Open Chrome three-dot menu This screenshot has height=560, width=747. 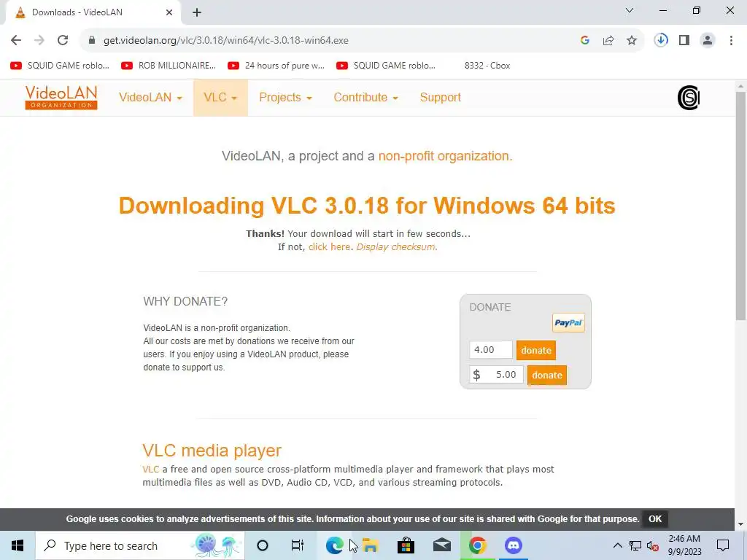point(731,41)
